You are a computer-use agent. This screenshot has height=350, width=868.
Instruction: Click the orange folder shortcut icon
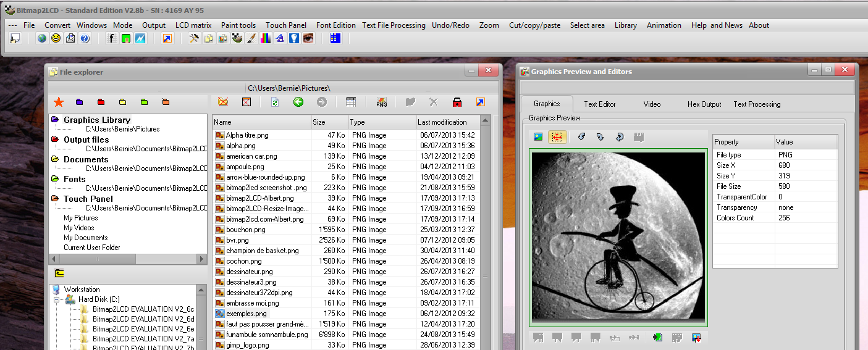(x=166, y=102)
